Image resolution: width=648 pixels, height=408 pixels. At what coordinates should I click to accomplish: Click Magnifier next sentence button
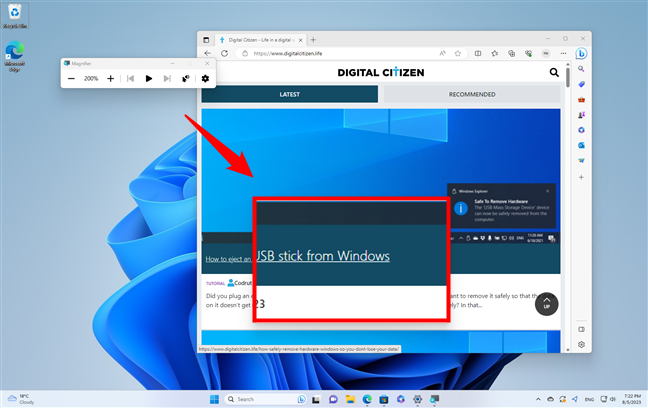[x=167, y=79]
